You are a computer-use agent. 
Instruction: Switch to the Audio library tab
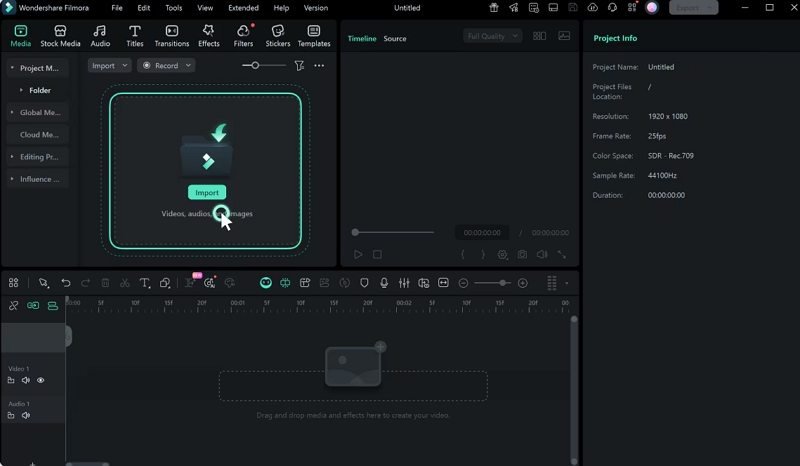(100, 36)
